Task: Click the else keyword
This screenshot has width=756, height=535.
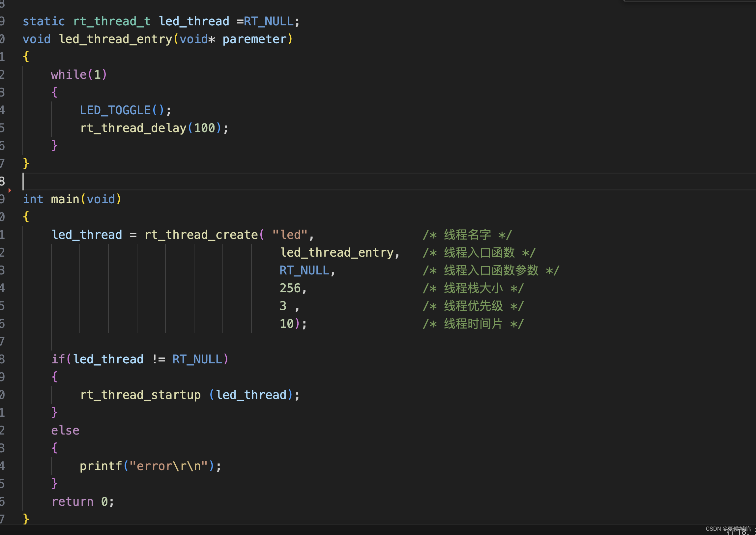Action: tap(65, 431)
